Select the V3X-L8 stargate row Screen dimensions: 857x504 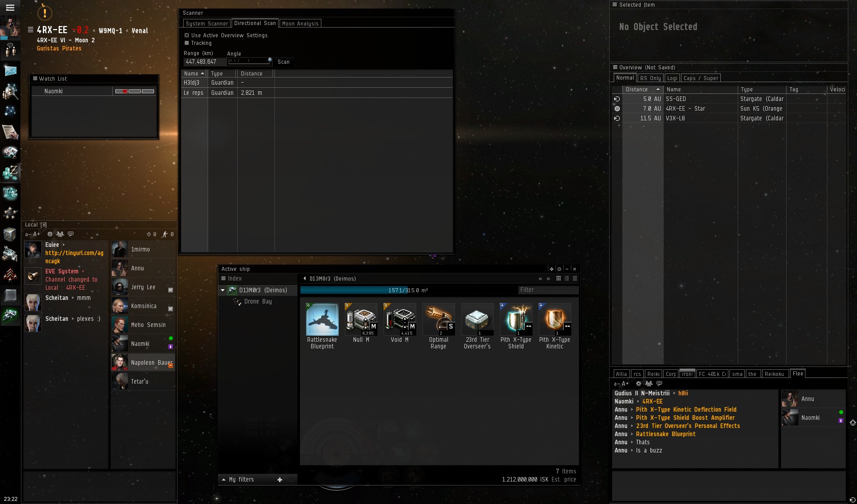729,118
